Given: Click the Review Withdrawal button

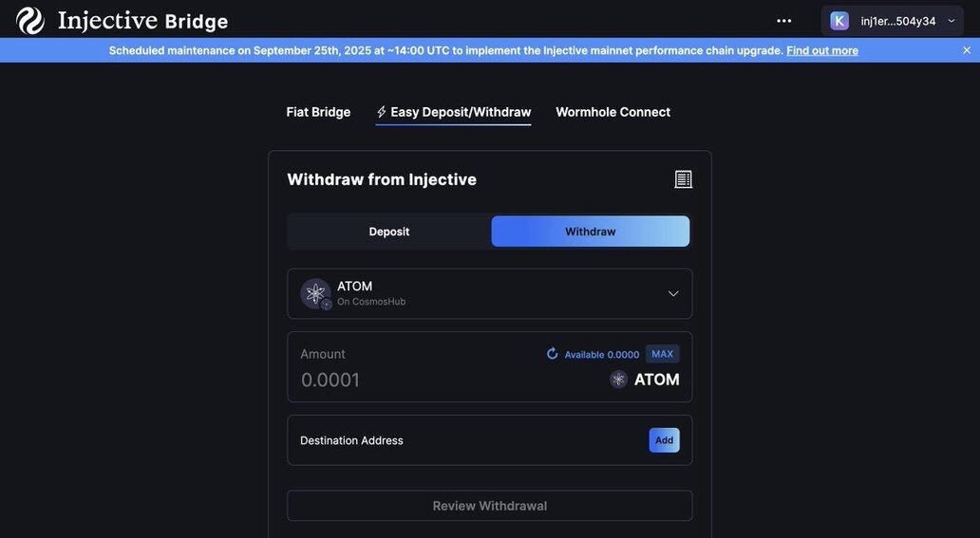Looking at the screenshot, I should 489,506.
